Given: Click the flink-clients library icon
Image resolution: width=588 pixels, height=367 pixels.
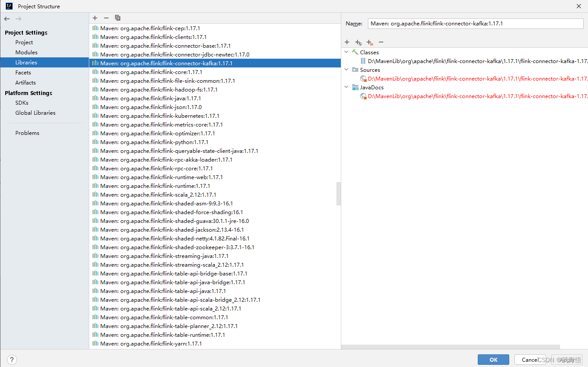Looking at the screenshot, I should [95, 37].
